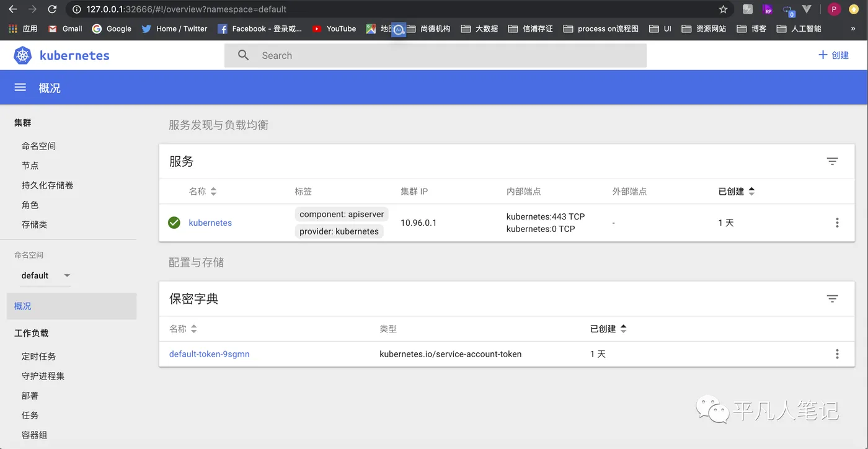Image resolution: width=868 pixels, height=449 pixels.
Task: Sort services by 已创建 column
Action: [x=737, y=192]
